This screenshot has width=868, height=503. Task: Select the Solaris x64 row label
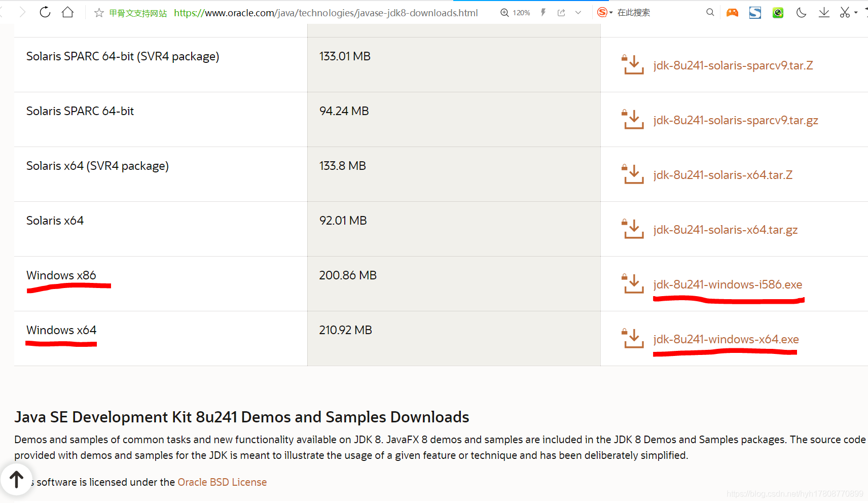[55, 221]
